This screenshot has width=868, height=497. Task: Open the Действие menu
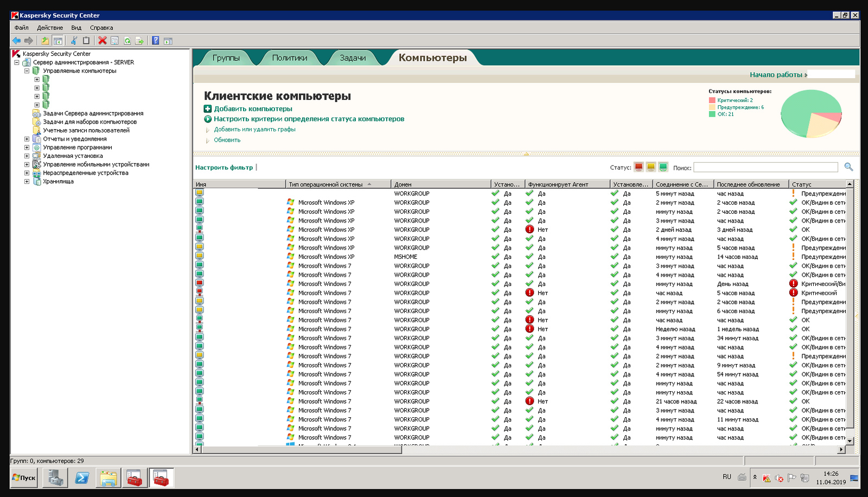tap(49, 28)
